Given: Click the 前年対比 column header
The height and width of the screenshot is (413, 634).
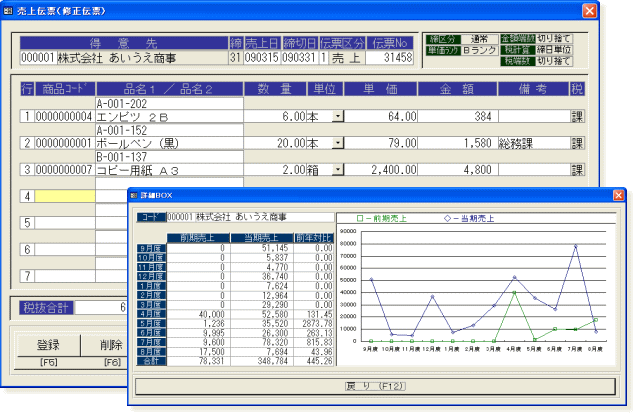Looking at the screenshot, I should pyautogui.click(x=314, y=237).
